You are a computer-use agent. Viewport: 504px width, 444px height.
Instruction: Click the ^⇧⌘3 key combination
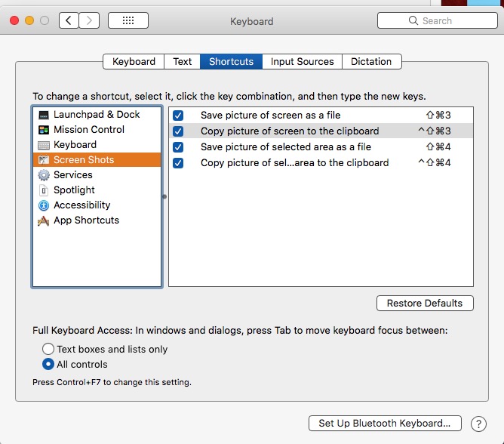(x=435, y=131)
